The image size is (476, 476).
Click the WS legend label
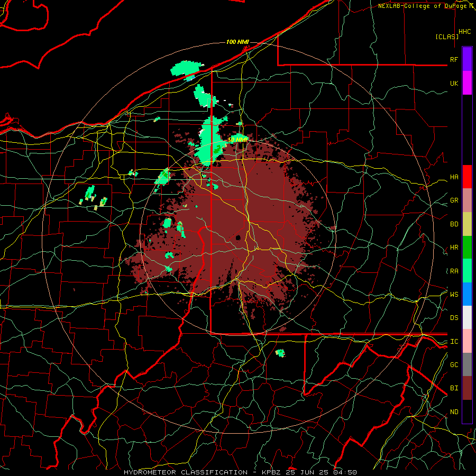coord(454,294)
